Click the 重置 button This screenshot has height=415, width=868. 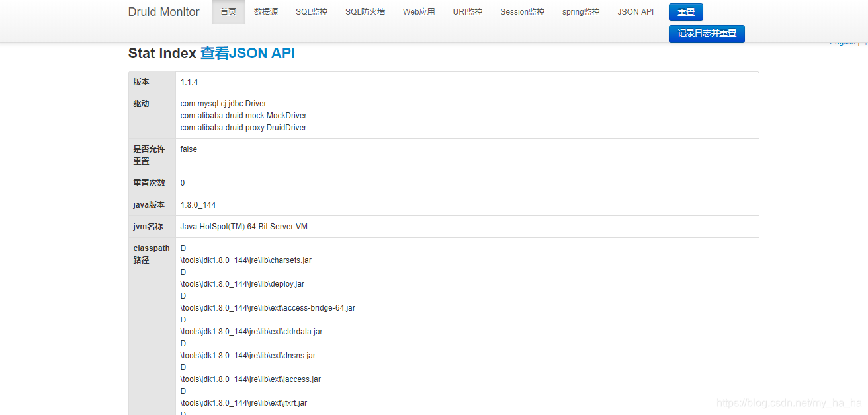pos(686,12)
